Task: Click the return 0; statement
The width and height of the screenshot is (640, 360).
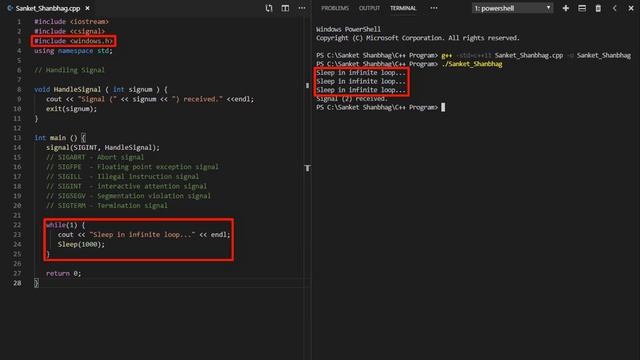Action: tap(63, 273)
